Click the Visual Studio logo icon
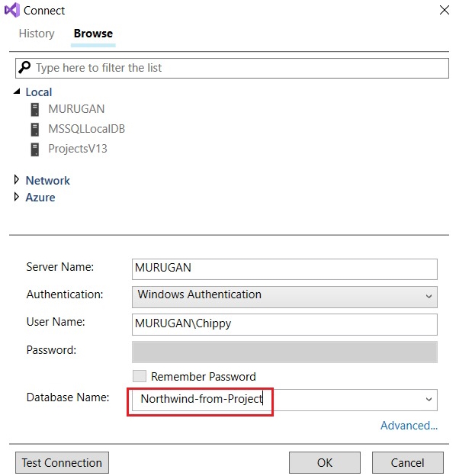The height and width of the screenshot is (476, 456). (12, 10)
